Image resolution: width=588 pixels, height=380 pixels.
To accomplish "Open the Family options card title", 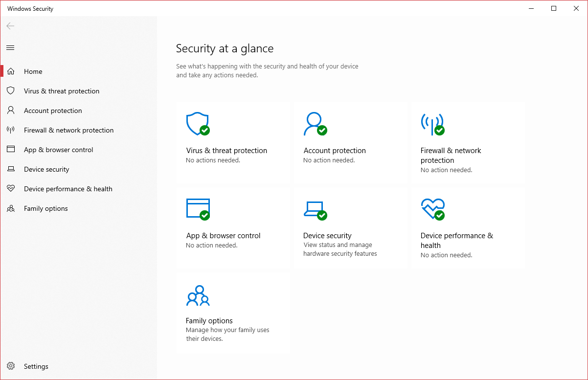I will [x=209, y=321].
